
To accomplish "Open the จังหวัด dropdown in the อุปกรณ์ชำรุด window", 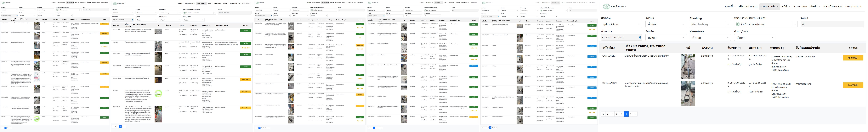I will [x=666, y=37].
